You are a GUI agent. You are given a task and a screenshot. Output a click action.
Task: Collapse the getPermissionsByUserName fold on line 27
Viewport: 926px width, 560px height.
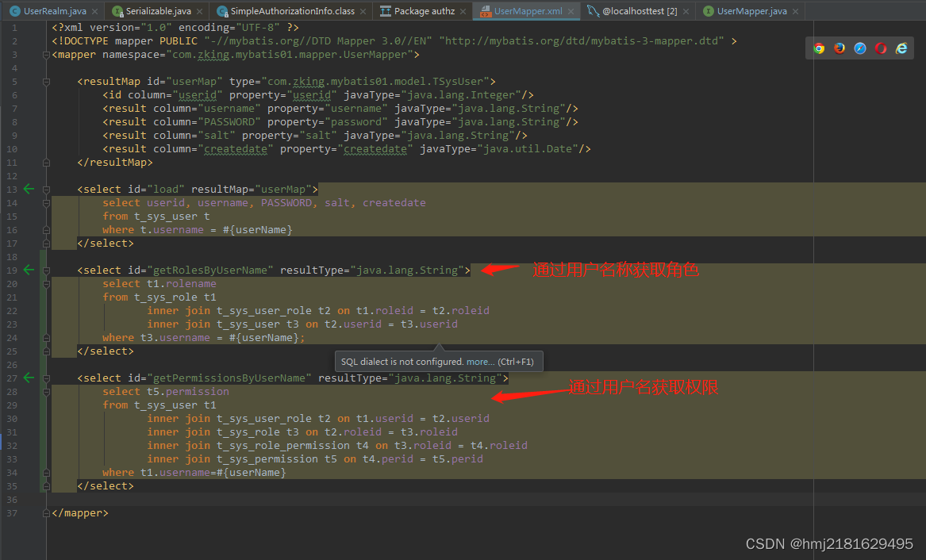[x=46, y=379]
